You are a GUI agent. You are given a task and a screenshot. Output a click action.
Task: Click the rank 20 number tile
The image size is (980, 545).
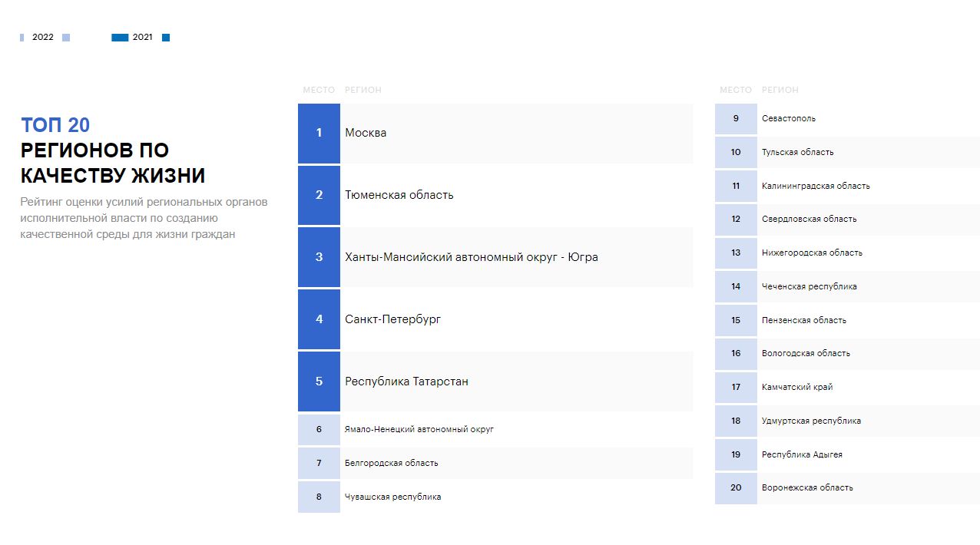(x=736, y=487)
